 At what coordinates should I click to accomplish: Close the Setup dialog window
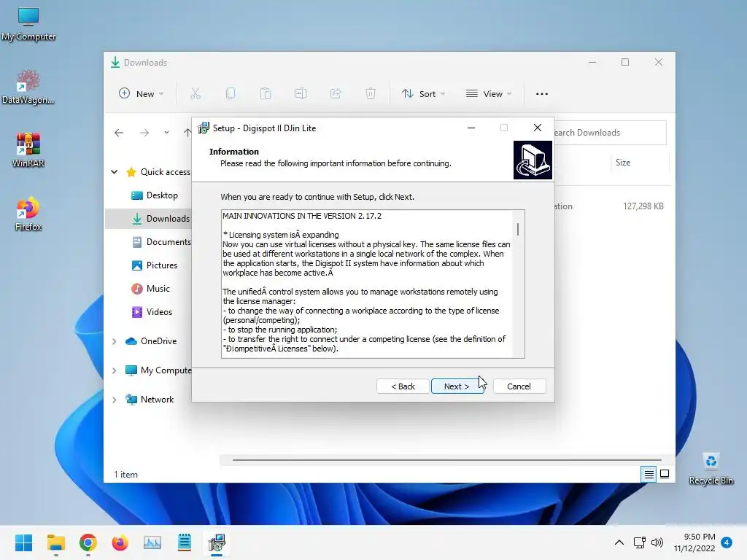(538, 128)
